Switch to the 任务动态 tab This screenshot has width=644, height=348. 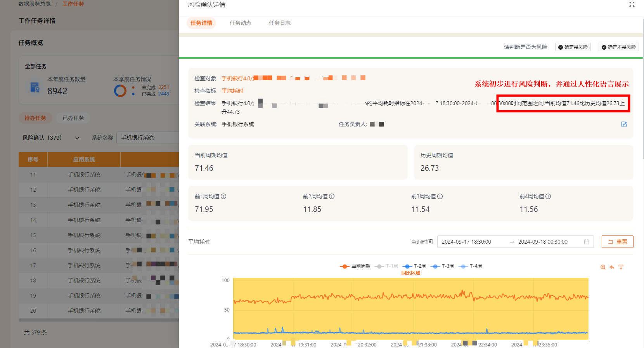point(241,23)
